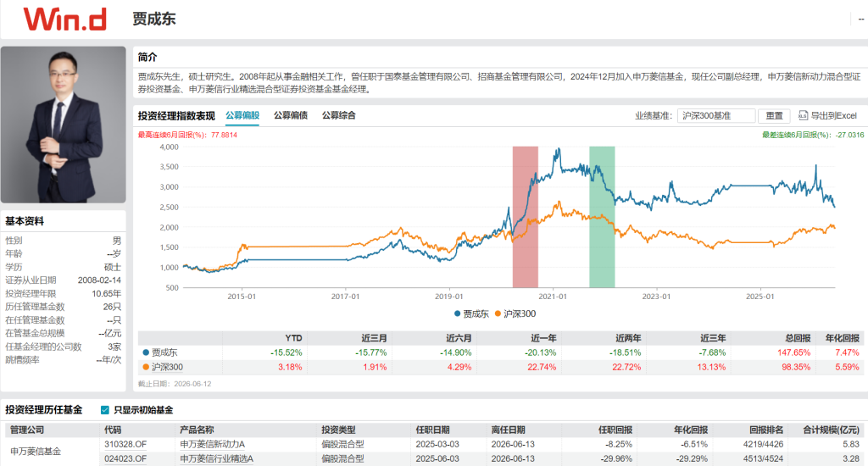Click the 近一年 column header

click(x=543, y=337)
